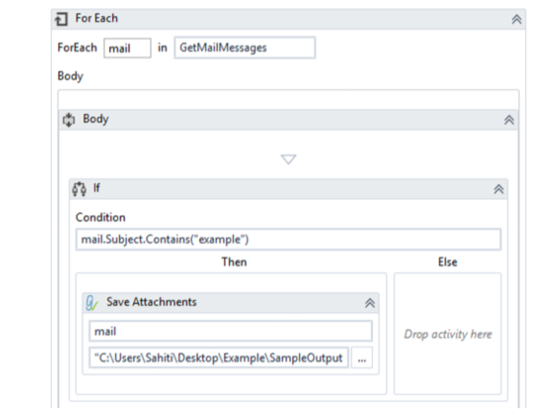Edit the If condition expression field

pyautogui.click(x=288, y=240)
